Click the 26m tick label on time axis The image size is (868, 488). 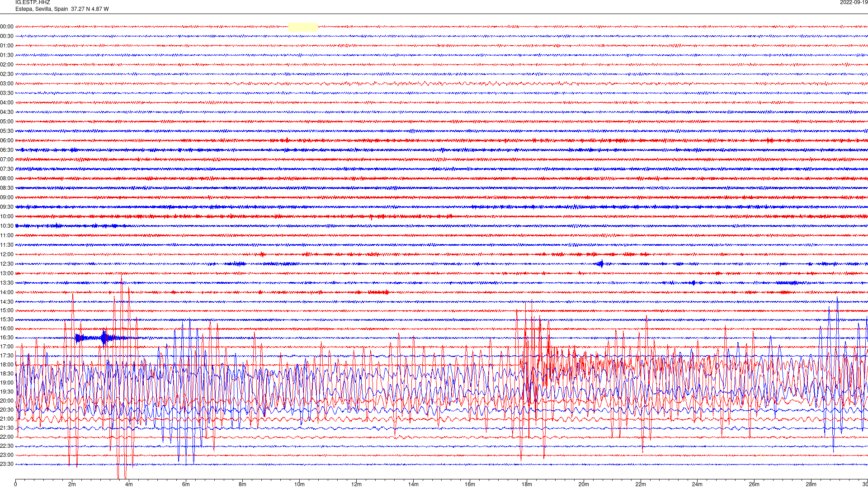754,484
